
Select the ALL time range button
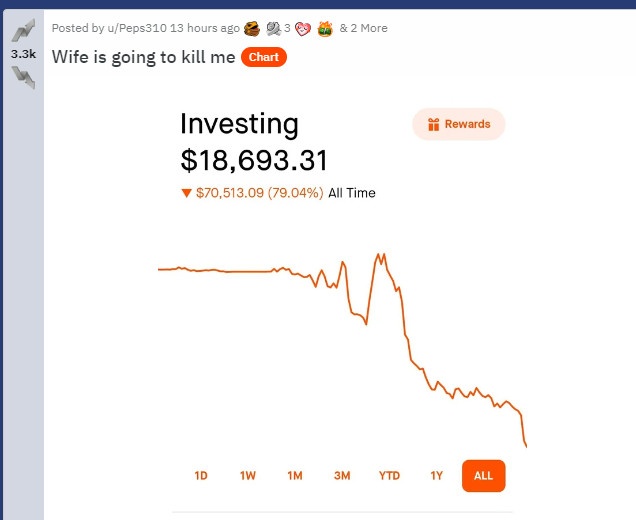click(484, 476)
